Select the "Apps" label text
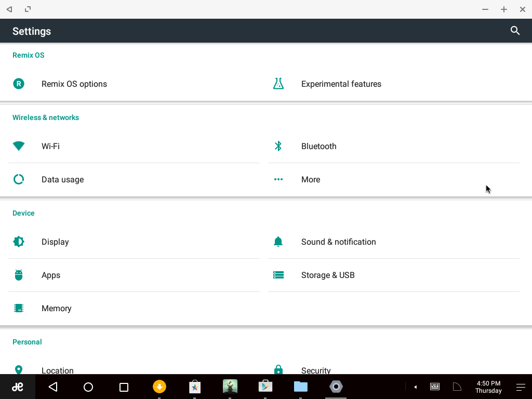 tap(50, 275)
